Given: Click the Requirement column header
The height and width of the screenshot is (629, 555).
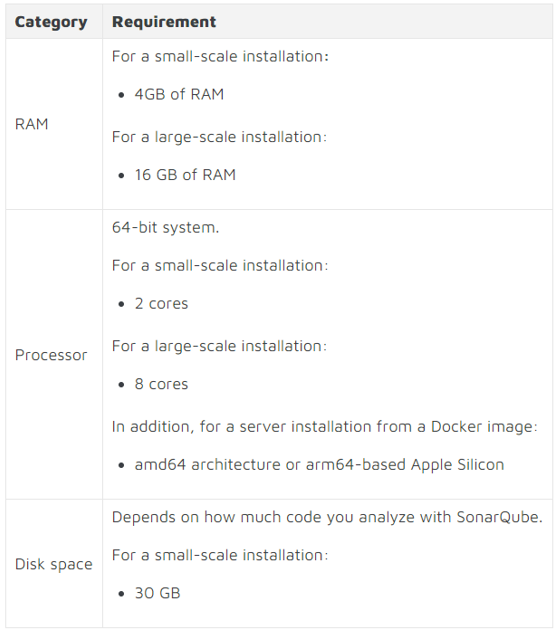Looking at the screenshot, I should coord(164,22).
